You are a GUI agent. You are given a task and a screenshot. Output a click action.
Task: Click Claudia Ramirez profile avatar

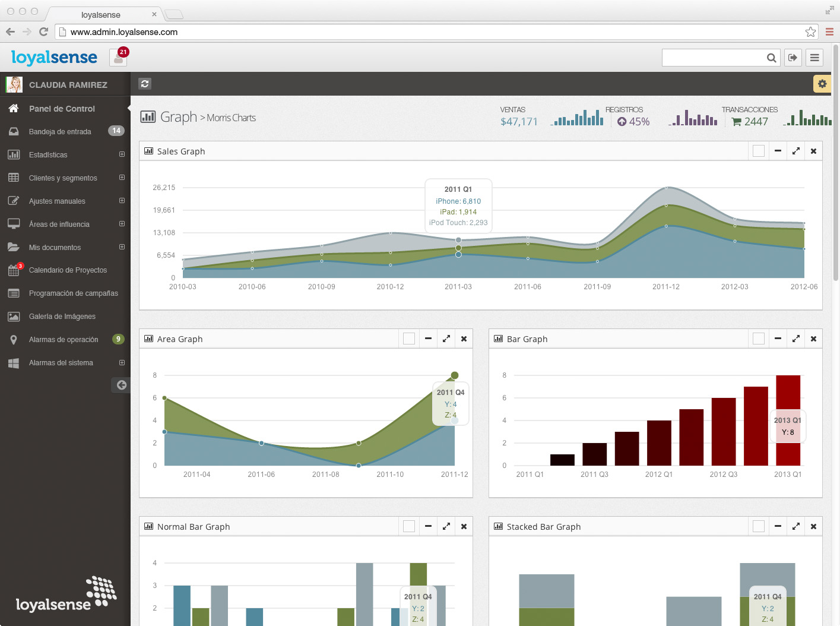click(x=14, y=84)
